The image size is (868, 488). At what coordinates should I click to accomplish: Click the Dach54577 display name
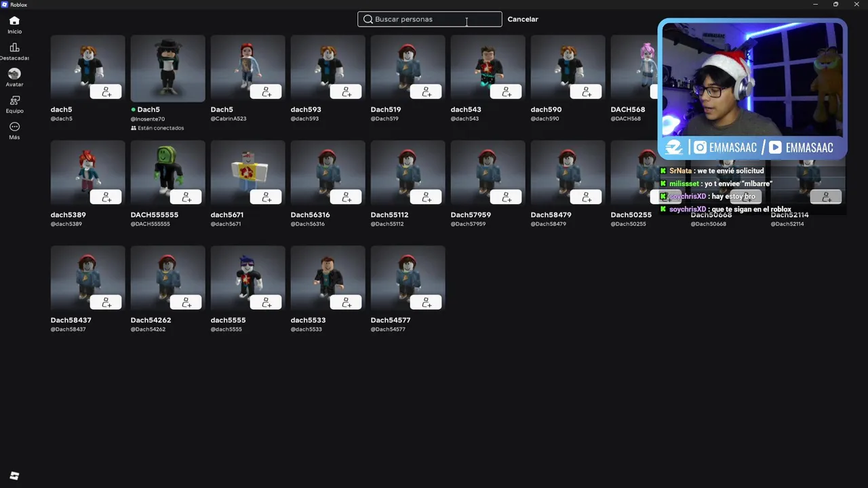(391, 320)
